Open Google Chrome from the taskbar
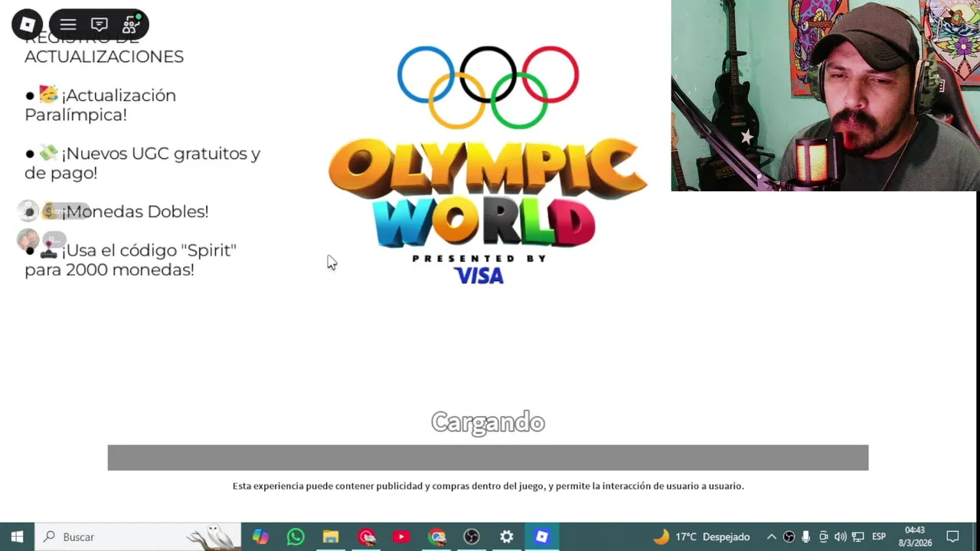 pos(436,536)
